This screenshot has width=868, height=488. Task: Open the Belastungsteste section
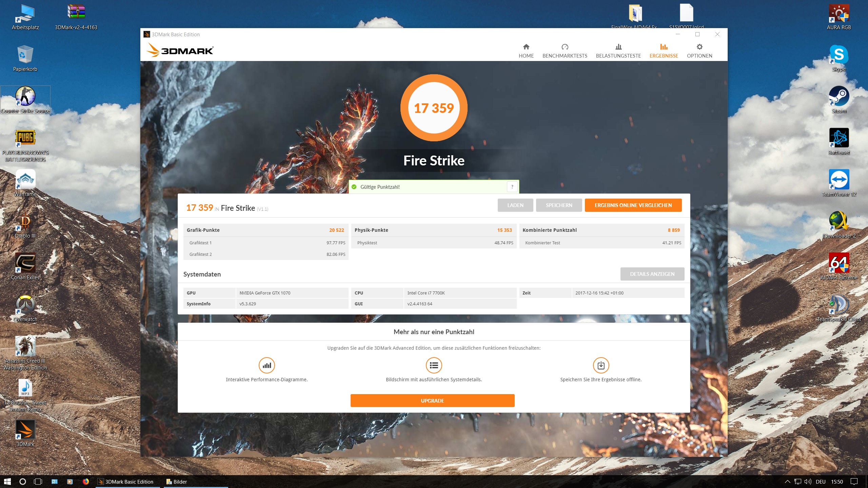pyautogui.click(x=618, y=51)
